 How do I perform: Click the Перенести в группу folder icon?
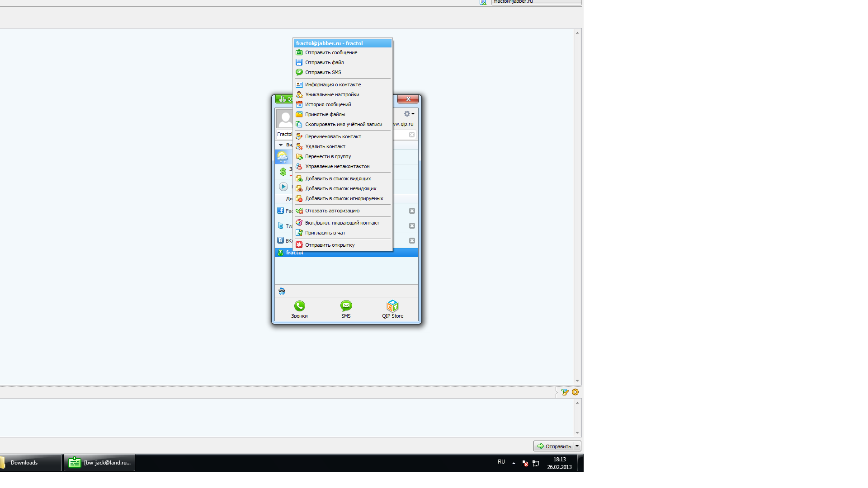point(299,156)
